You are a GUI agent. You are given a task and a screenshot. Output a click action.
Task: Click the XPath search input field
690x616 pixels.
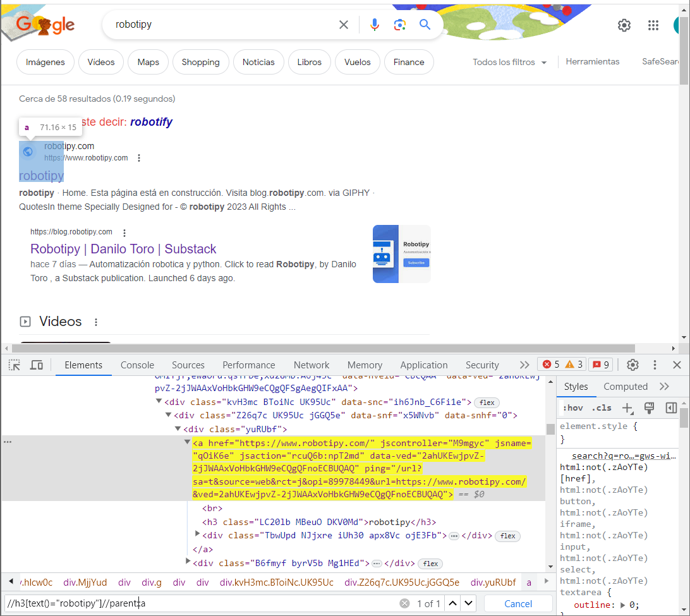click(190, 603)
